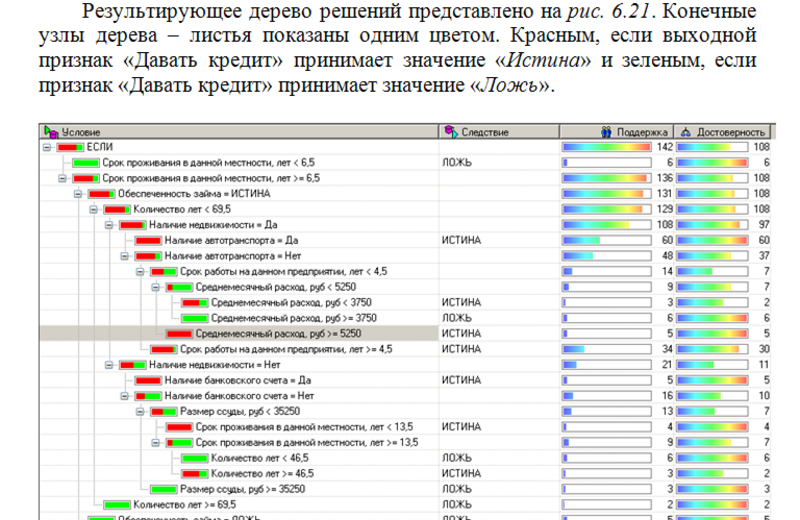The width and height of the screenshot is (800, 520).
Task: Click support value 34
Action: point(667,350)
